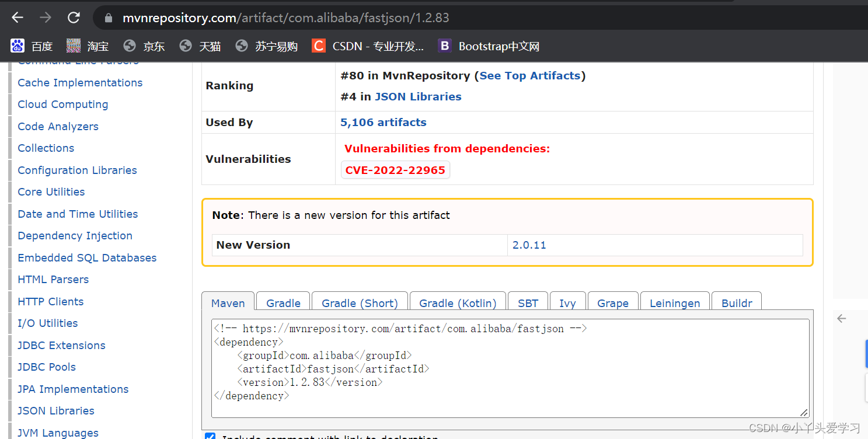Screen dimensions: 868x439
Task: Click the 'Vulnerabilities from dependencies:' text
Action: pyautogui.click(x=447, y=148)
